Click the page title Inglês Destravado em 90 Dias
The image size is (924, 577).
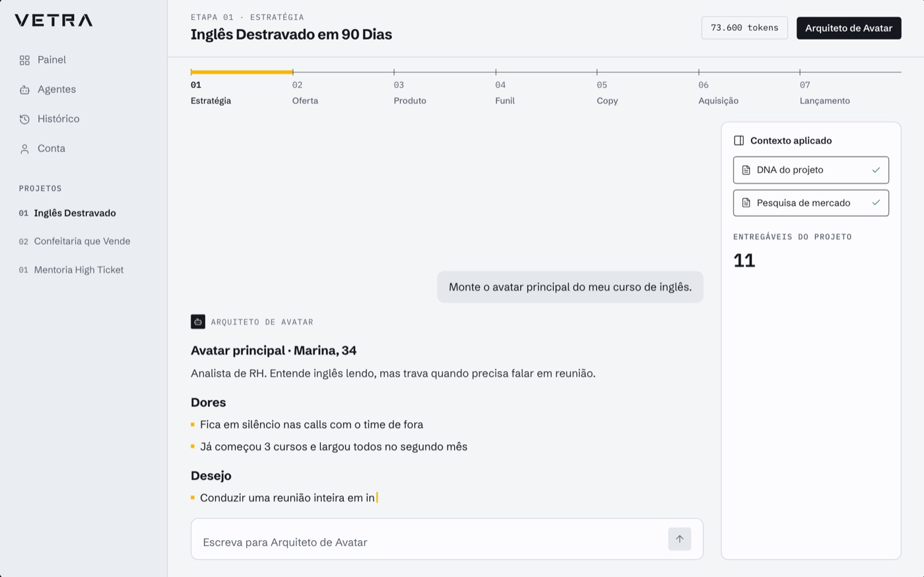tap(291, 35)
